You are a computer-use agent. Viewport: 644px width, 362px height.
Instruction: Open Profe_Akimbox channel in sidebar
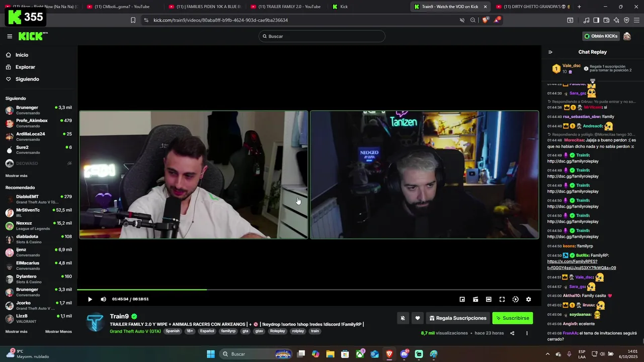[x=39, y=123]
